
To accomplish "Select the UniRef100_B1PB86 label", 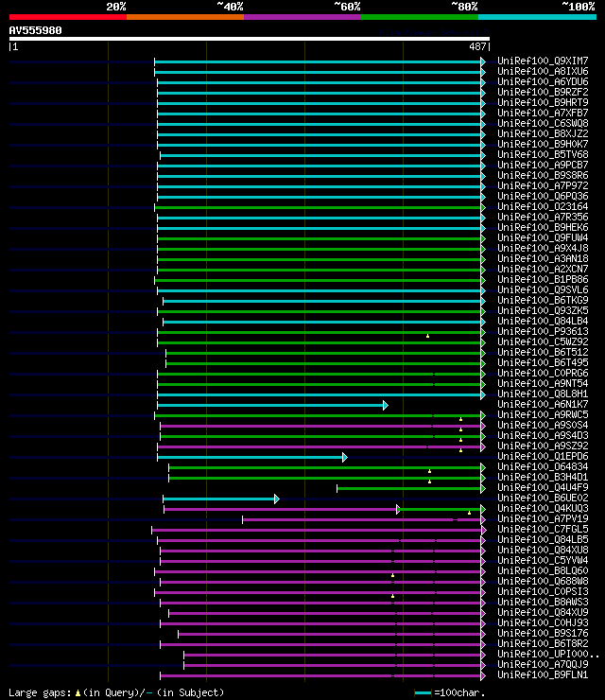I will [543, 279].
